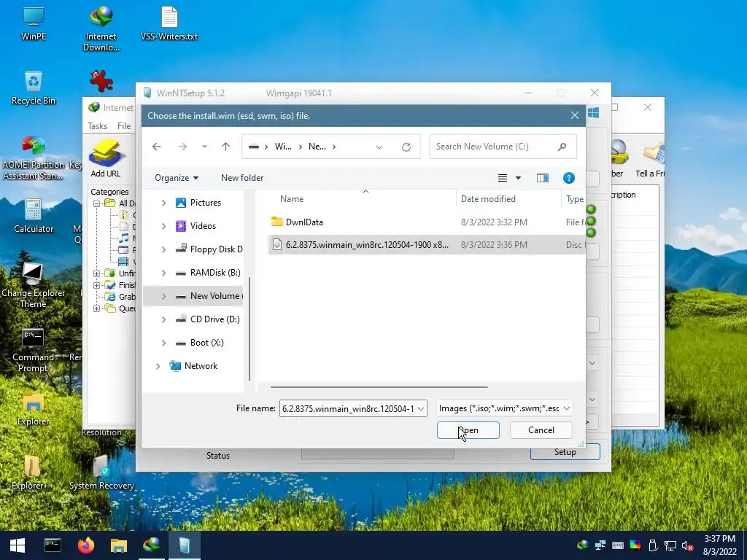Expand address bar history dropdown
The height and width of the screenshot is (560, 747).
379,147
